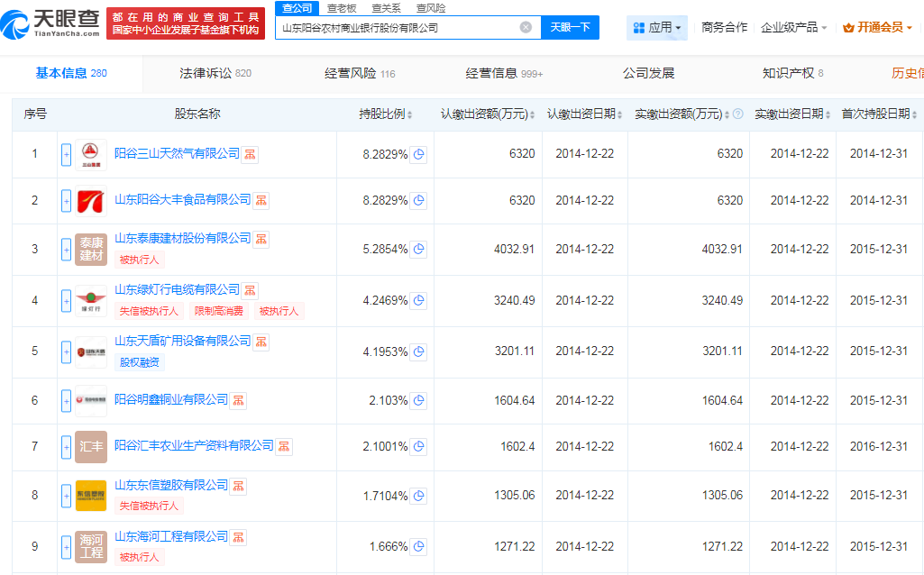Click the help icon beside 实缴出资额(万元)
Screen dimensions: 924x575
point(737,114)
